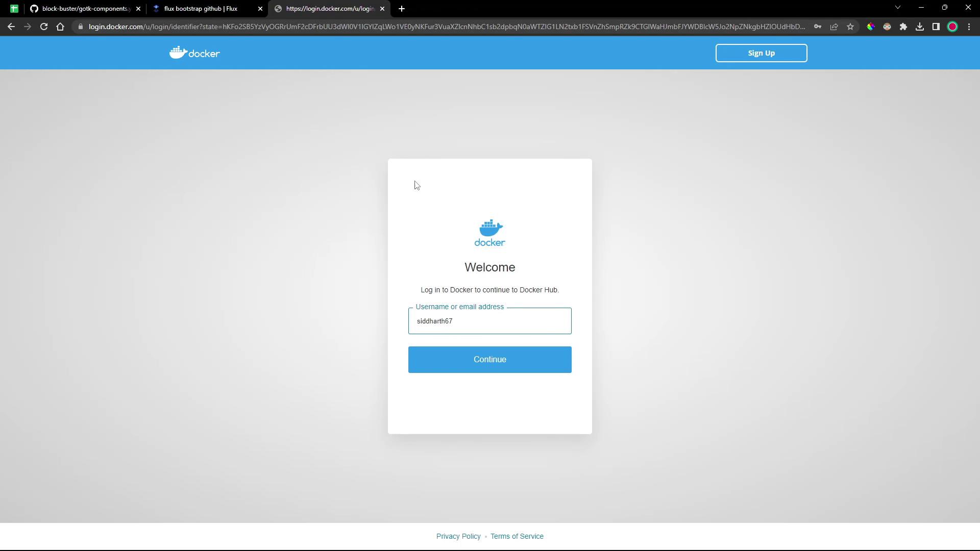980x551 pixels.
Task: Open the Privacy Policy link
Action: [x=458, y=536]
